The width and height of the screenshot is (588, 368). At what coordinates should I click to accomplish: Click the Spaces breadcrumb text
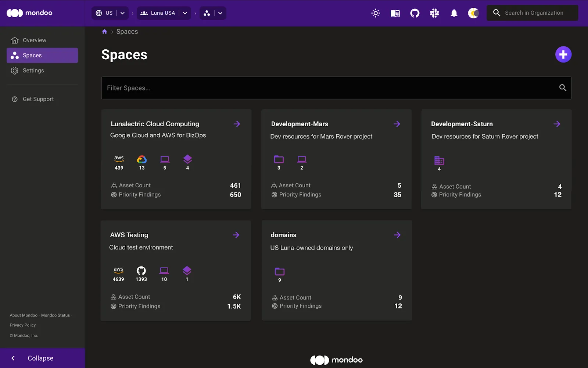tap(127, 32)
